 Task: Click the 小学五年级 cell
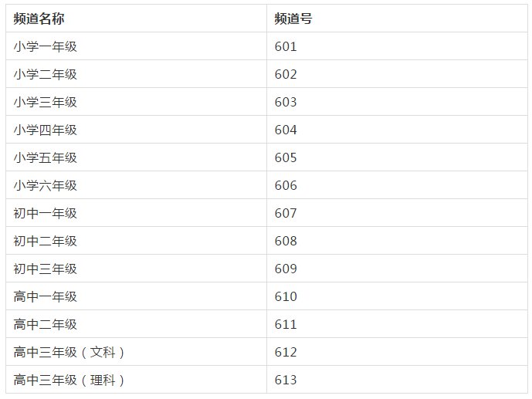point(46,157)
